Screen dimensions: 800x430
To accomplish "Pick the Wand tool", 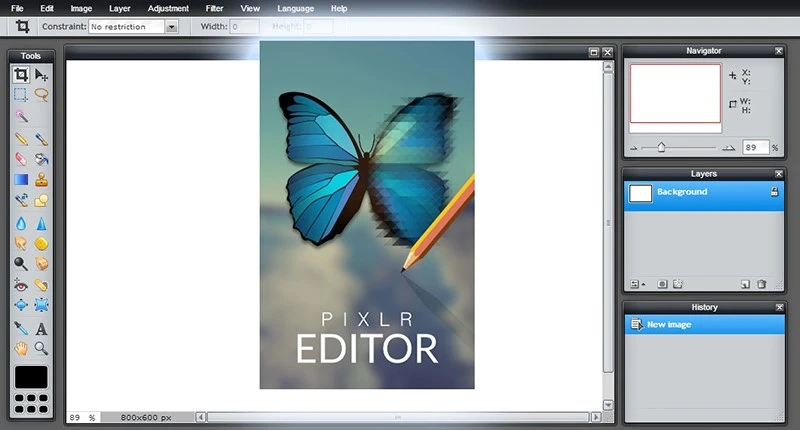I will point(20,116).
